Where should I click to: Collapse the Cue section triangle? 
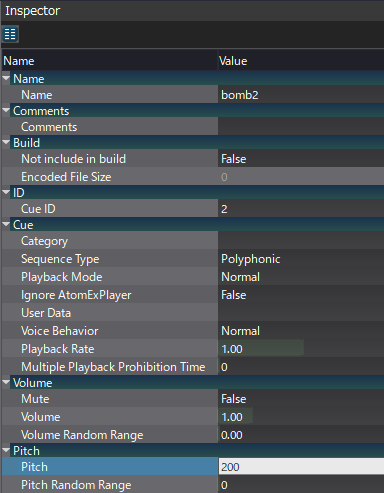[6, 225]
